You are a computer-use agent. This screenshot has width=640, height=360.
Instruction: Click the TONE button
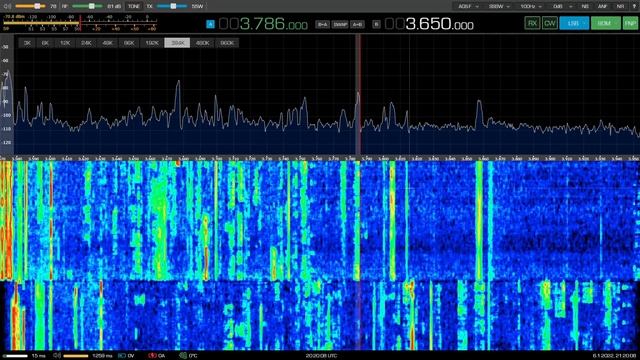133,6
